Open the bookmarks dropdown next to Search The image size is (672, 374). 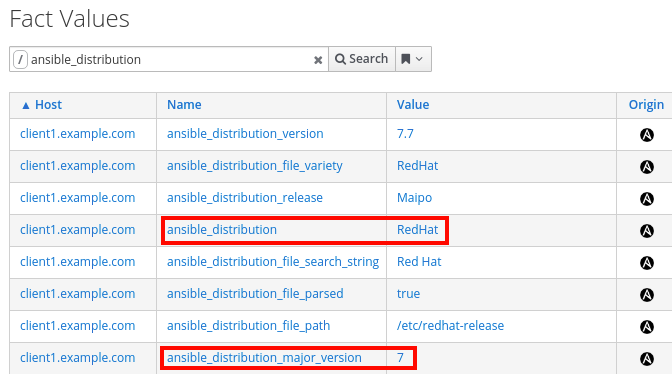[413, 59]
